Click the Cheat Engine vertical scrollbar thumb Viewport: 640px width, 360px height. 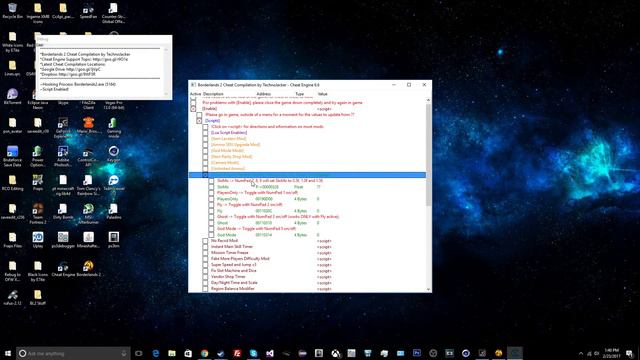428,155
